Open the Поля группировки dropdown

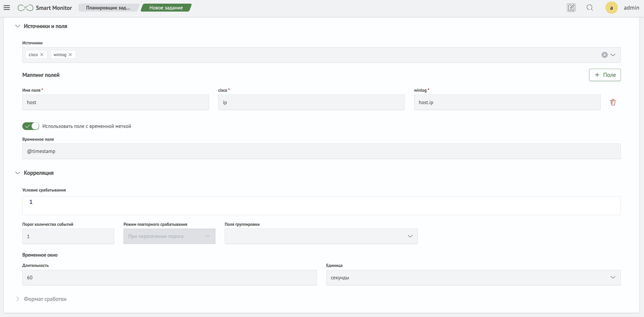click(321, 236)
